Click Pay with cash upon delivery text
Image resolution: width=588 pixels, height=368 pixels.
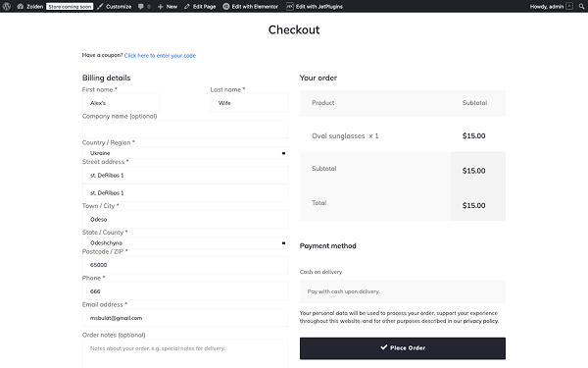(344, 291)
